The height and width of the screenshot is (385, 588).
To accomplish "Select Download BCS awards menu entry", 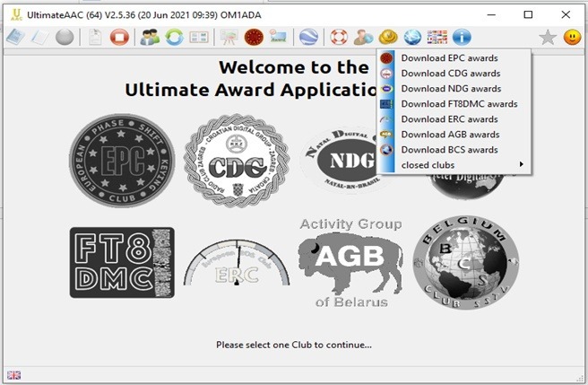I will point(454,150).
